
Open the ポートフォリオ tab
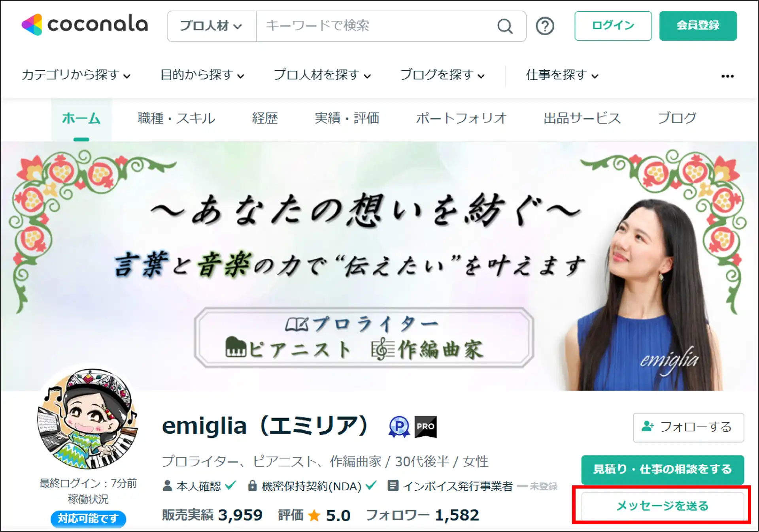tap(461, 118)
